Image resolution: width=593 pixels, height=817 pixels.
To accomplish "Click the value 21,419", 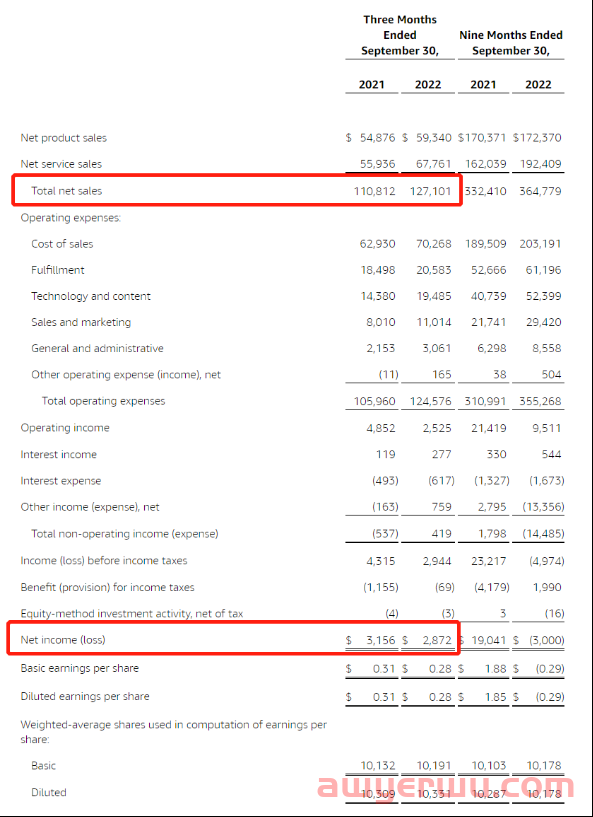I will tap(489, 428).
